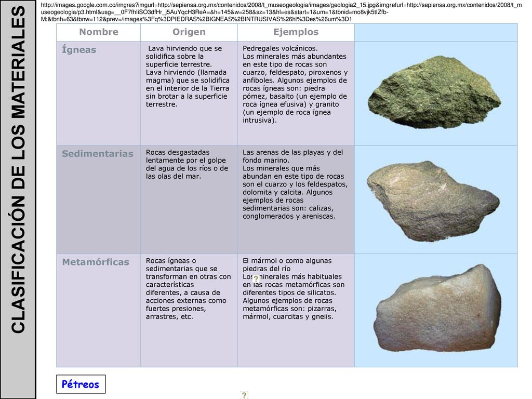Click the 'Lava hirviendo que se solidifica' origin text
The width and height of the screenshot is (532, 399).
(x=188, y=76)
